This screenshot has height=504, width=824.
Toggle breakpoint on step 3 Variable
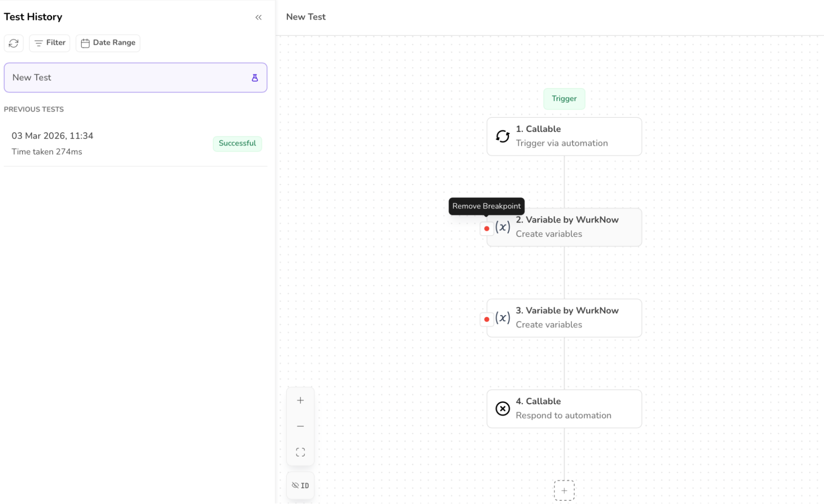[486, 319]
